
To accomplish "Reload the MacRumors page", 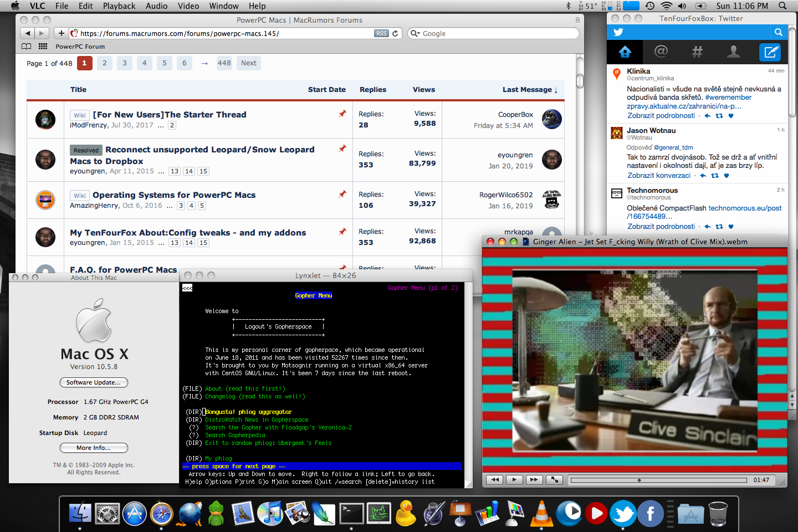I will coord(395,33).
